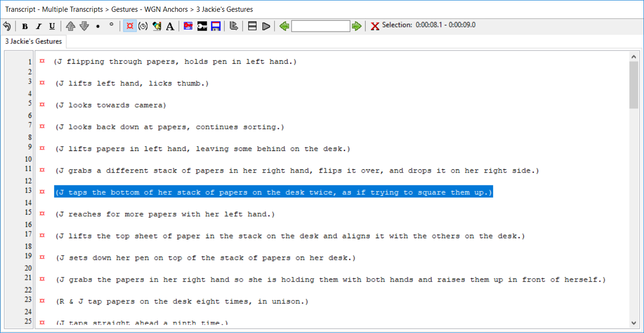Viewport: 644px width, 333px height.
Task: Insert rising intonation up arrow
Action: tap(70, 26)
